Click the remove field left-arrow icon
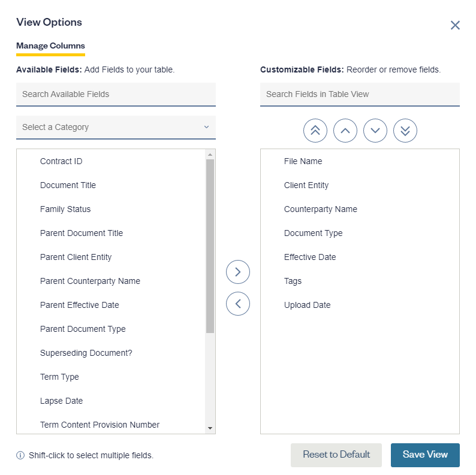476x475 pixels. (x=238, y=303)
